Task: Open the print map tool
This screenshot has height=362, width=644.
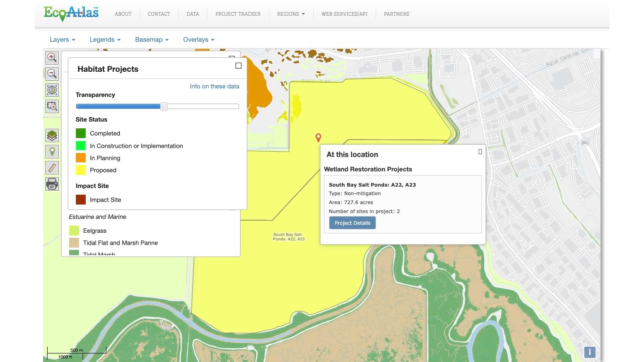Action: (x=52, y=183)
